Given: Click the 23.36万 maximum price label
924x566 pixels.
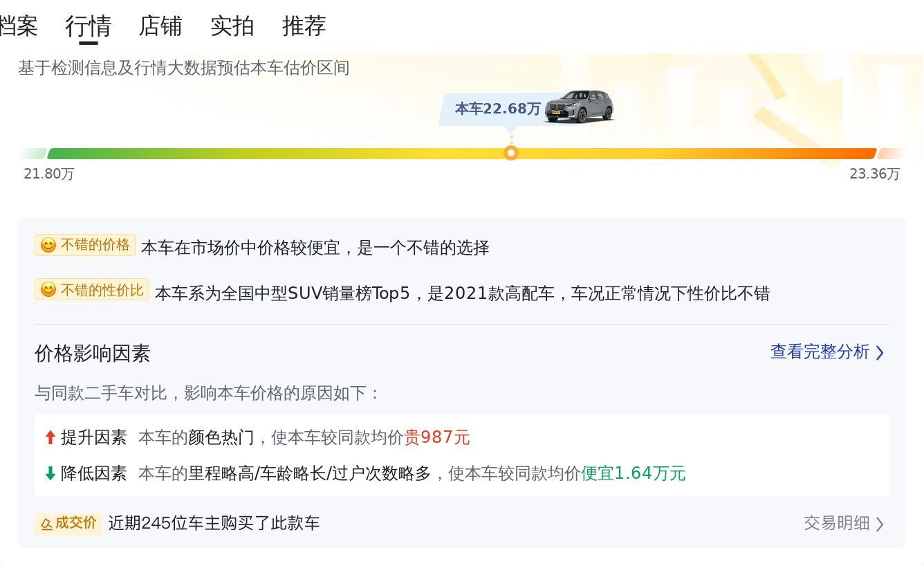Looking at the screenshot, I should pos(875,174).
